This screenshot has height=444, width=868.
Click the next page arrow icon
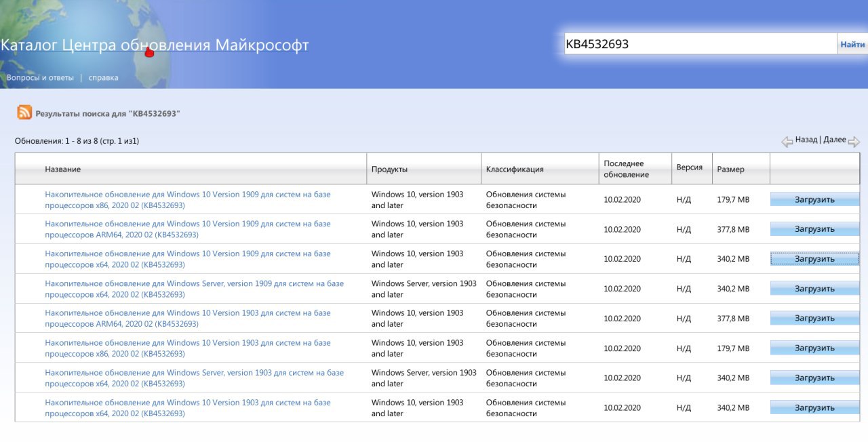(854, 142)
